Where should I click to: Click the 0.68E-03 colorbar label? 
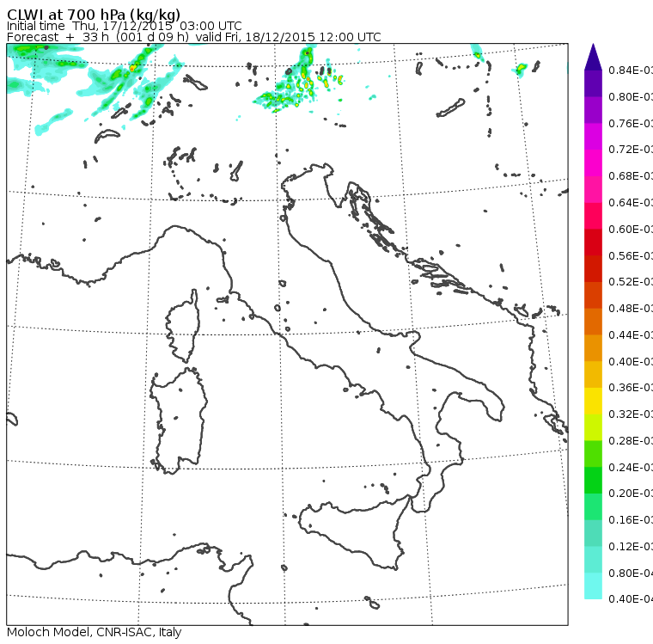pos(631,176)
